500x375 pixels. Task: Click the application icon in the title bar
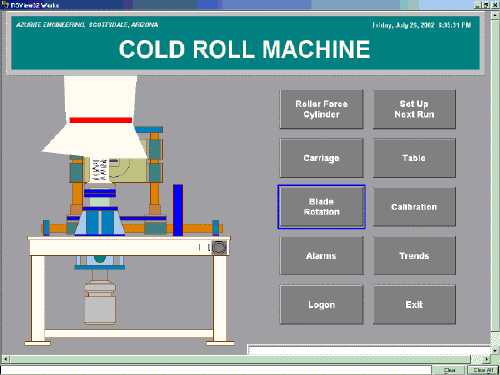pos(4,5)
